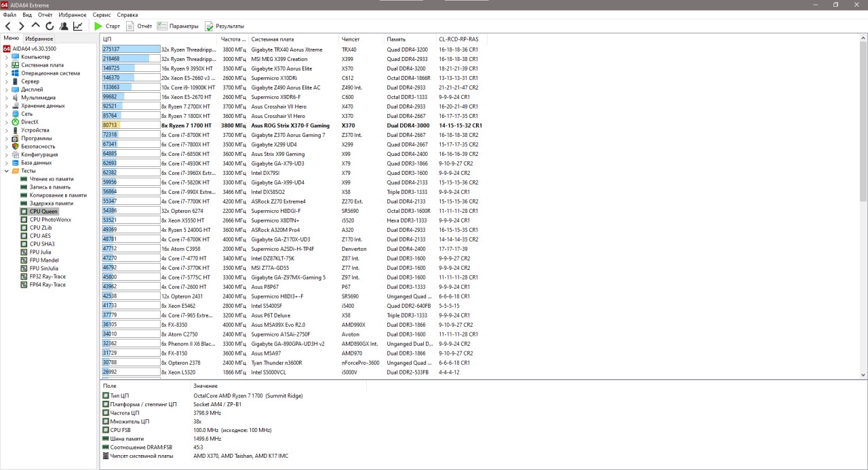Click the results list scroll-down arrow

[x=863, y=374]
